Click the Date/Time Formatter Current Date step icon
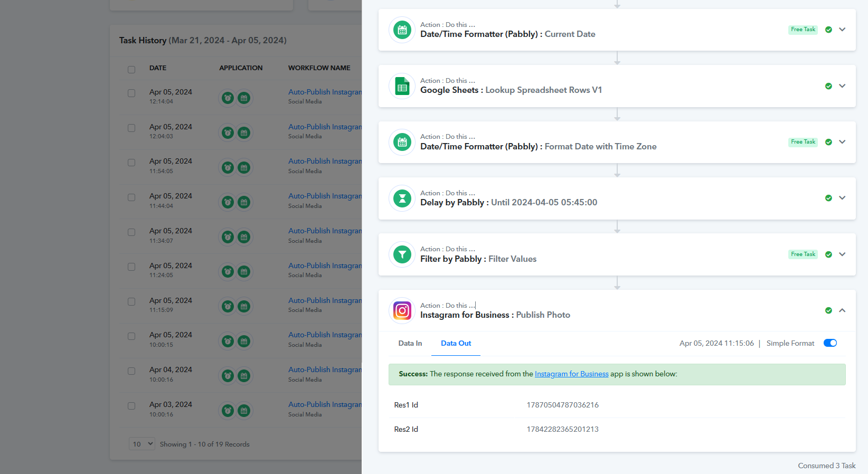This screenshot has height=474, width=868. (x=402, y=30)
